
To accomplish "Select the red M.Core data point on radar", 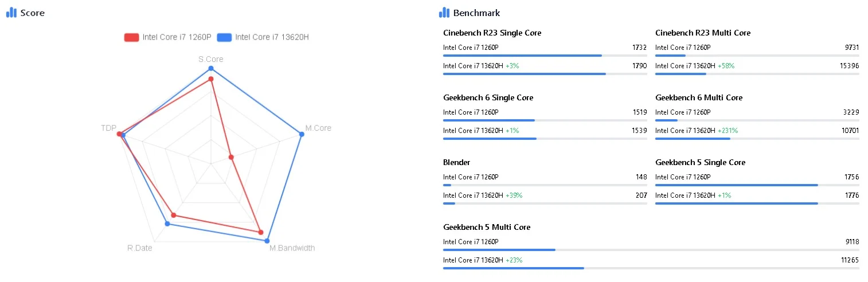I will pos(231,156).
